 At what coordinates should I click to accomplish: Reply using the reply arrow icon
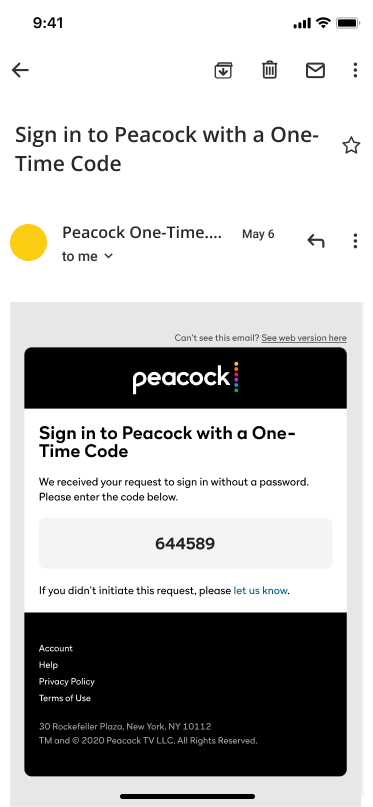click(x=315, y=240)
